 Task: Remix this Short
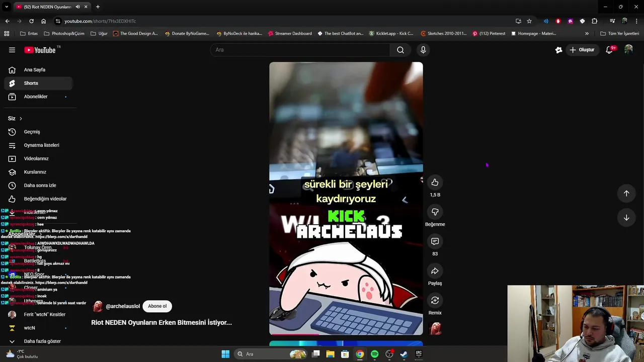(435, 300)
